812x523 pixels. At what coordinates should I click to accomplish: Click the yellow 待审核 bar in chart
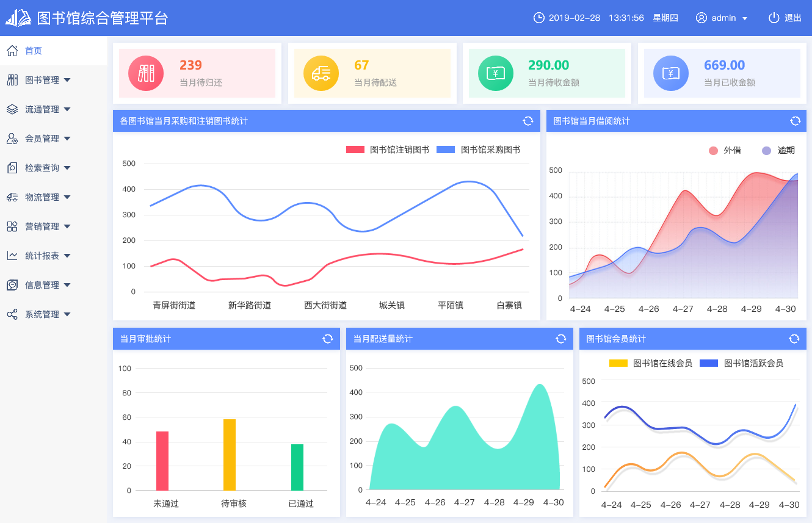pos(230,455)
